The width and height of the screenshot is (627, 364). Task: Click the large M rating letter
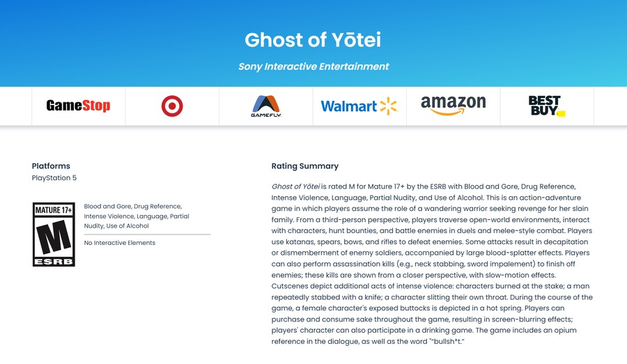coord(54,237)
